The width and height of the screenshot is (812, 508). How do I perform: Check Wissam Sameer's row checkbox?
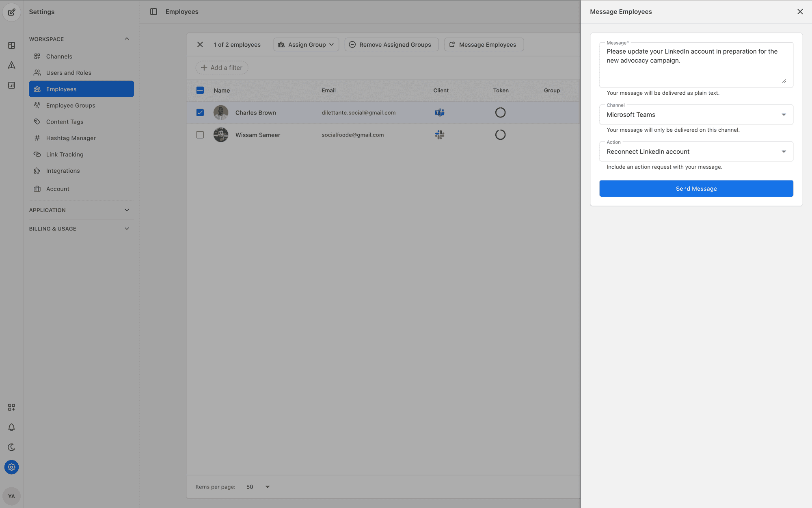tap(200, 135)
